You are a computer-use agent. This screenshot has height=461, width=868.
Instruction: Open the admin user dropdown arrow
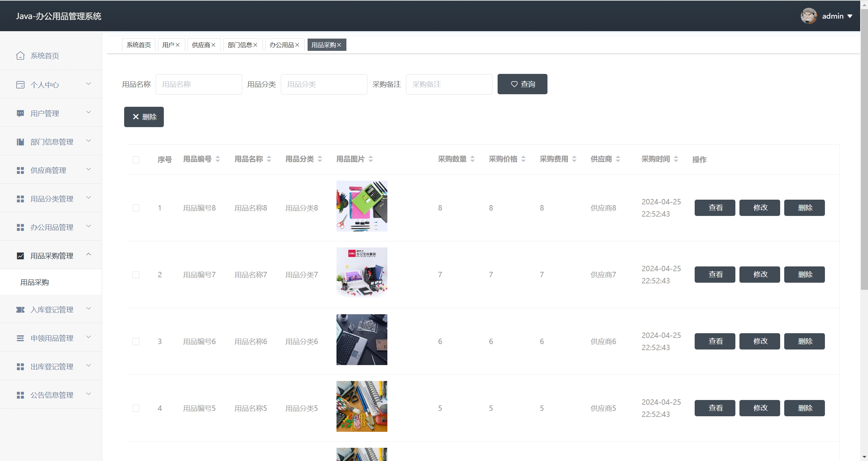(x=850, y=16)
